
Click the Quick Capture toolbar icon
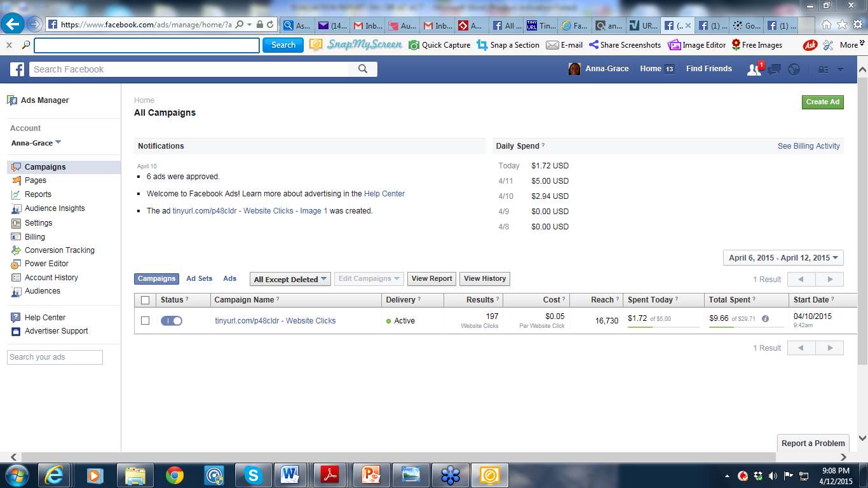coord(439,45)
